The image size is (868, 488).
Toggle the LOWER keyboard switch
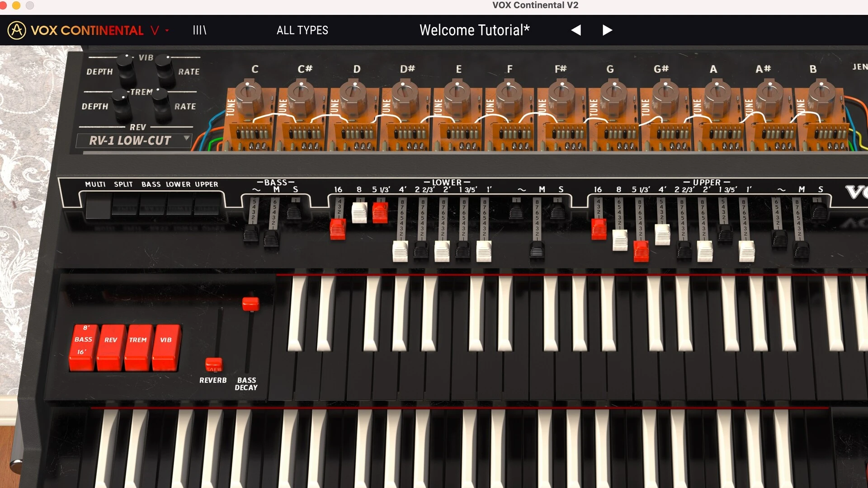(179, 206)
